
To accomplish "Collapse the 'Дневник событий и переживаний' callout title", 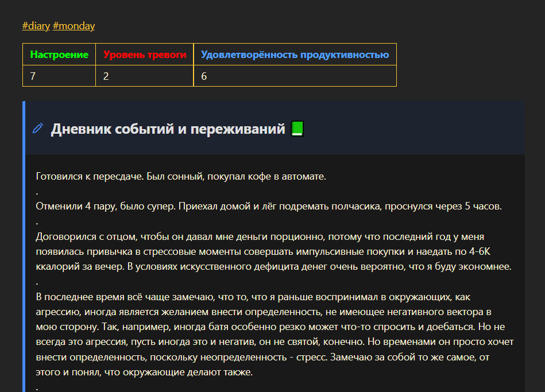I will (x=168, y=129).
